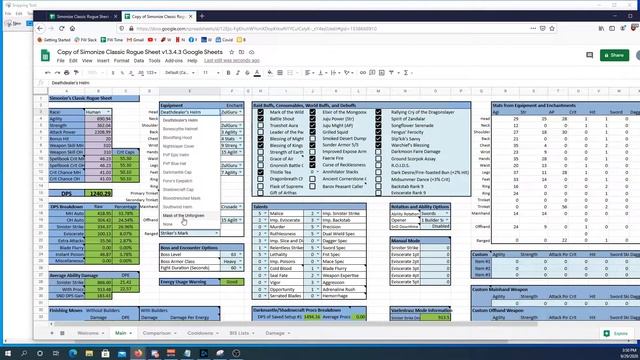Screen dimensions: 640x360
Task: Click the Firefox back arrow
Action: (40, 29)
